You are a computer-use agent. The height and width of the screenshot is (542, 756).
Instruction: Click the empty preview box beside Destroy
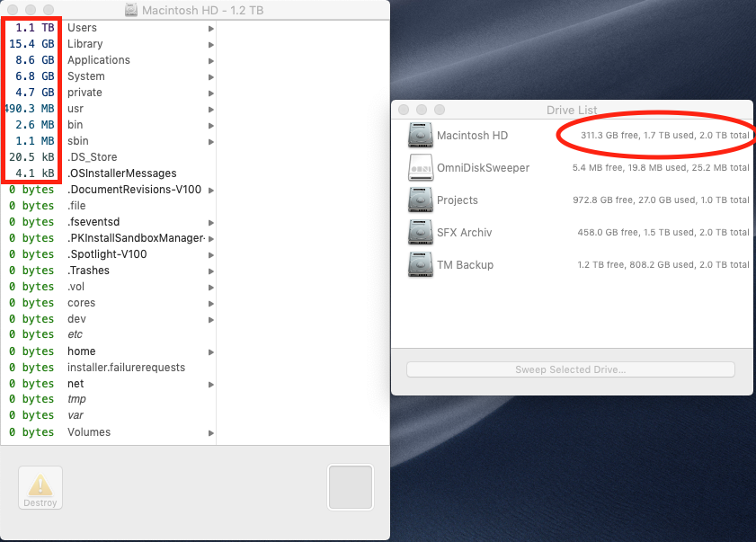pyautogui.click(x=351, y=487)
